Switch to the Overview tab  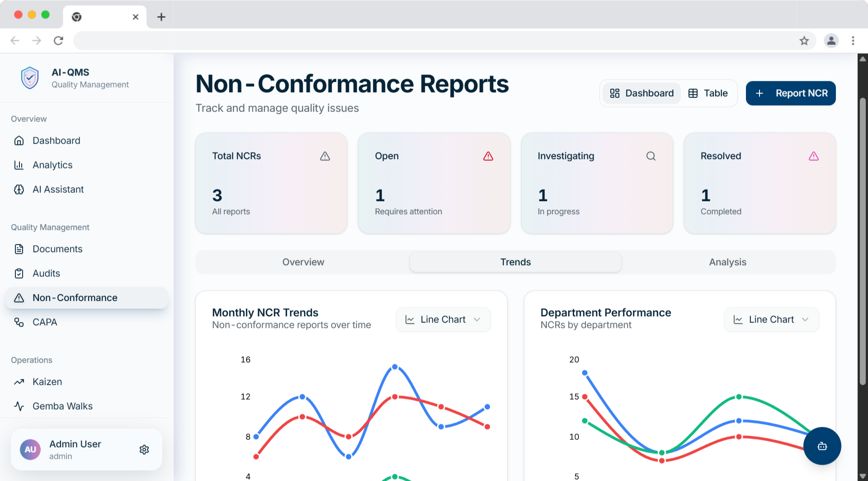pyautogui.click(x=303, y=262)
